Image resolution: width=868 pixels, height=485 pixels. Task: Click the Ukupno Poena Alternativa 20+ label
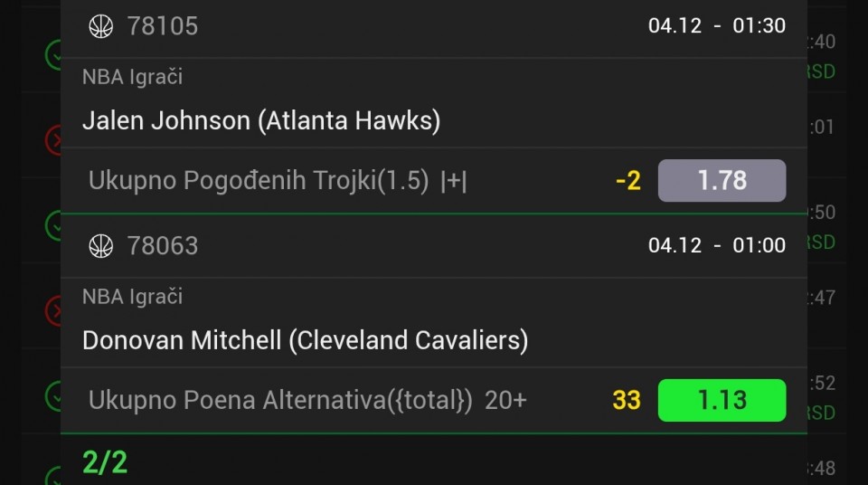pos(307,400)
